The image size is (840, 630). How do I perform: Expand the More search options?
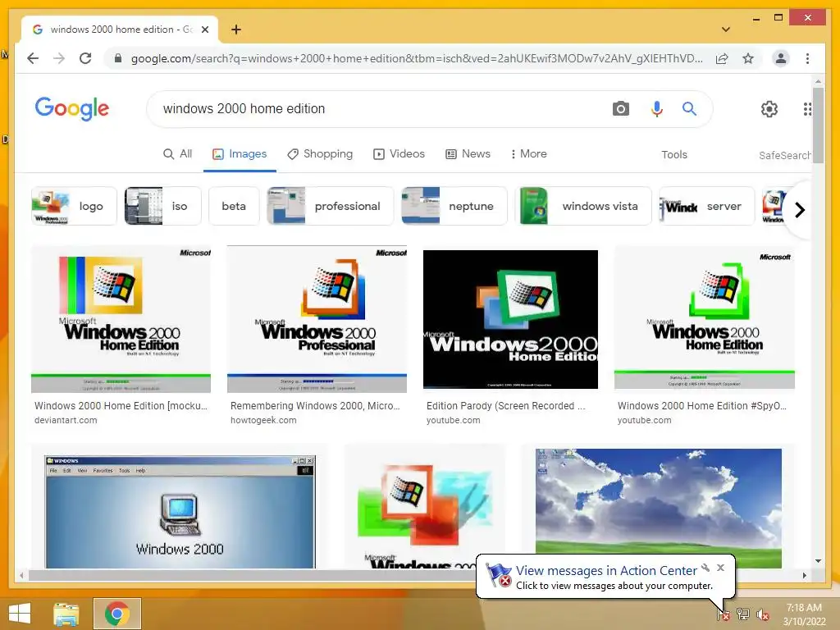(528, 153)
